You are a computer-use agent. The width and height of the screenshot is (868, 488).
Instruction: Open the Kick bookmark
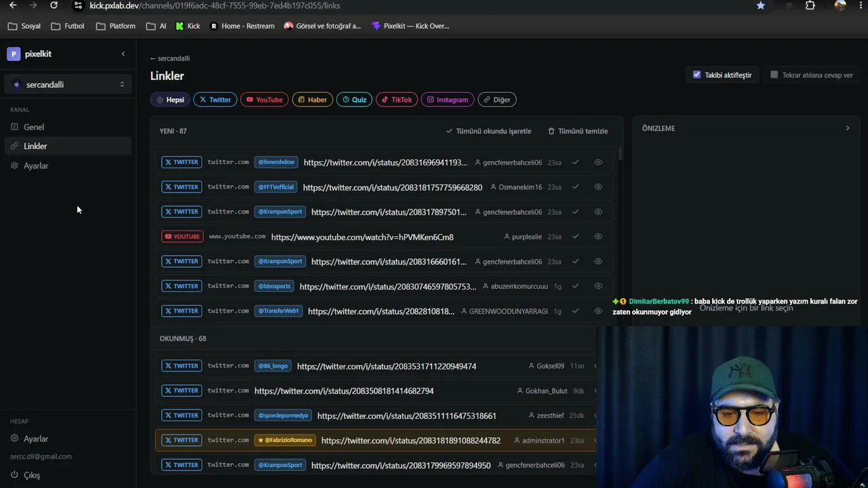point(187,26)
